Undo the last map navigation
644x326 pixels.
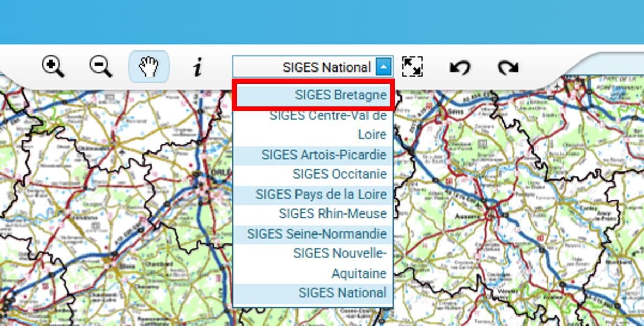tap(459, 67)
